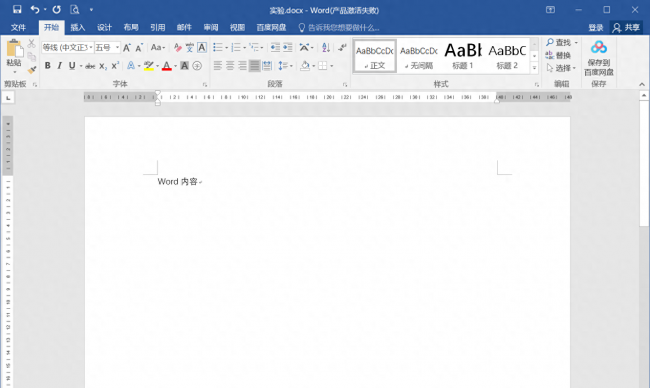
Task: Click the 共享 (Share) button
Action: [x=626, y=27]
